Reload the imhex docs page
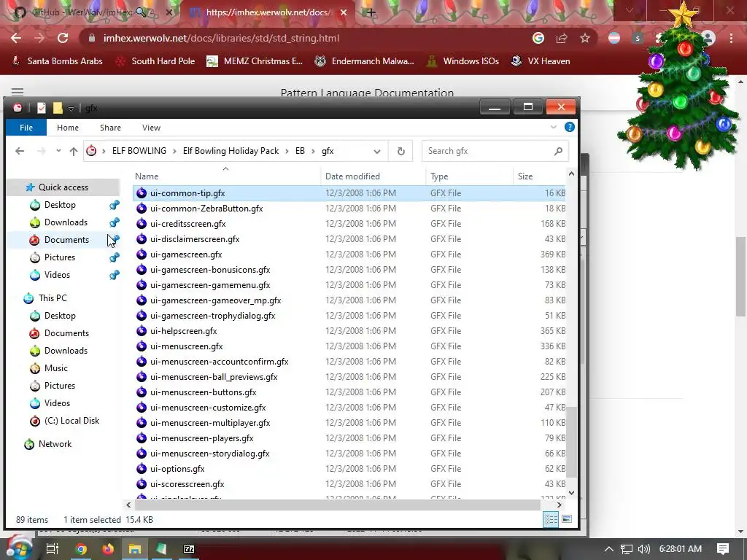This screenshot has height=560, width=747. [x=63, y=38]
